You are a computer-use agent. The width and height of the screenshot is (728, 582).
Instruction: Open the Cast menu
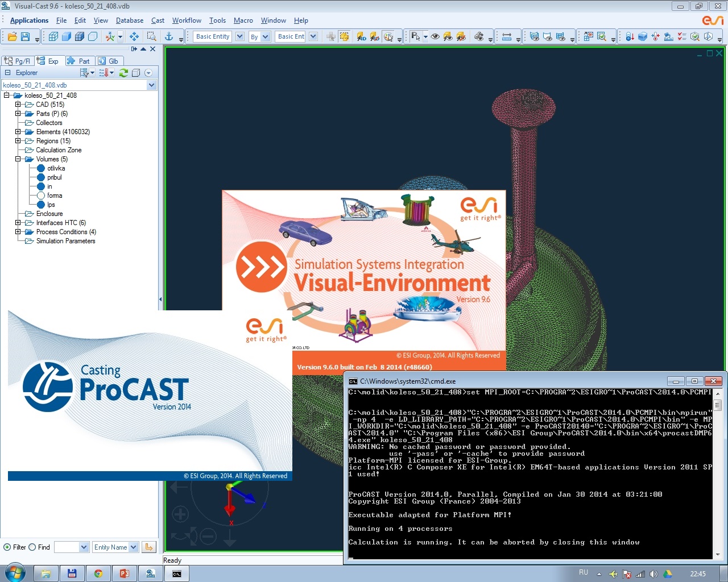tap(158, 20)
